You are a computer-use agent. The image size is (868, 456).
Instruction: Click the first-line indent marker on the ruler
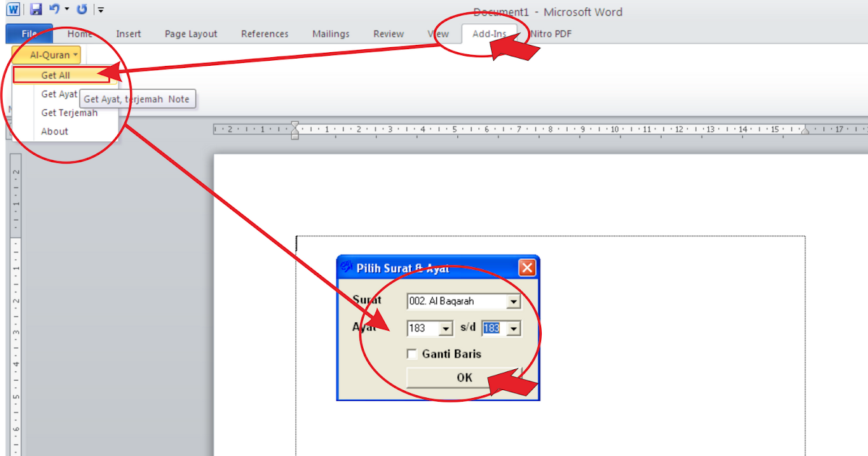[294, 124]
